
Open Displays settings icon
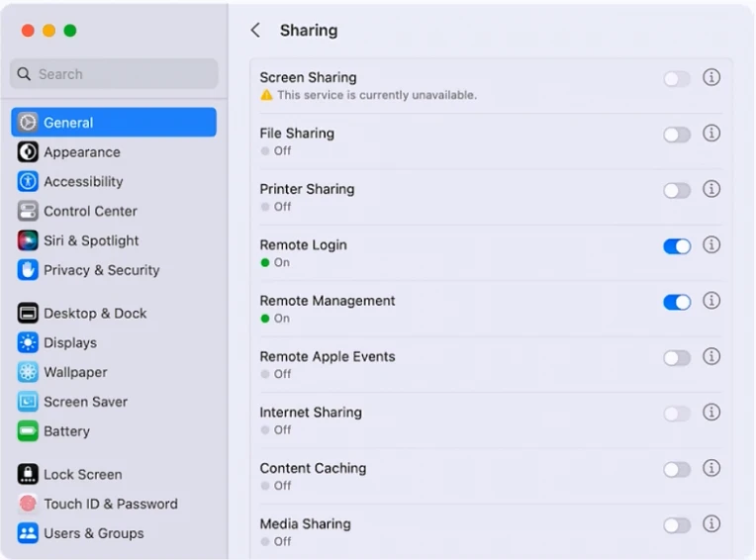pyautogui.click(x=28, y=343)
